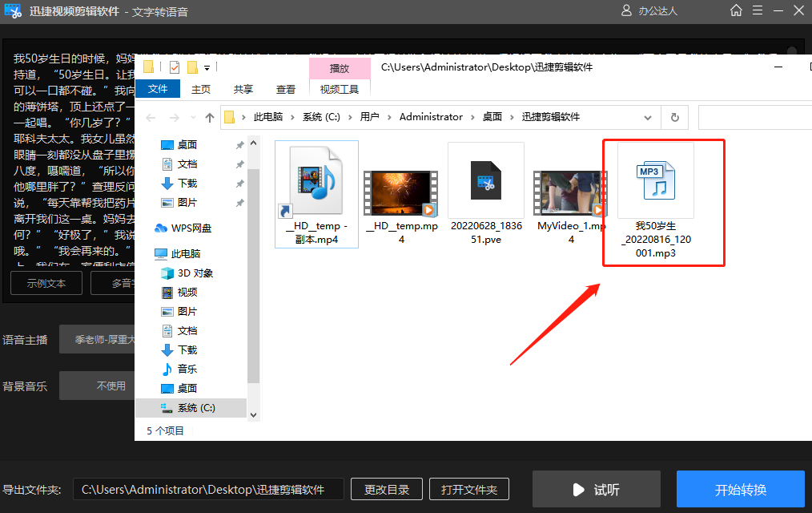Refresh the Explorer folder view
812x513 pixels.
point(675,118)
